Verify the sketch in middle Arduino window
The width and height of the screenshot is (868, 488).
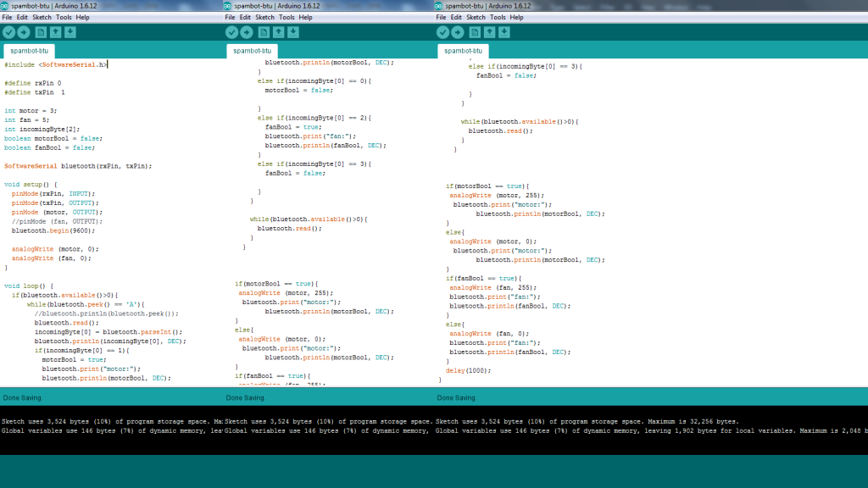pyautogui.click(x=232, y=32)
